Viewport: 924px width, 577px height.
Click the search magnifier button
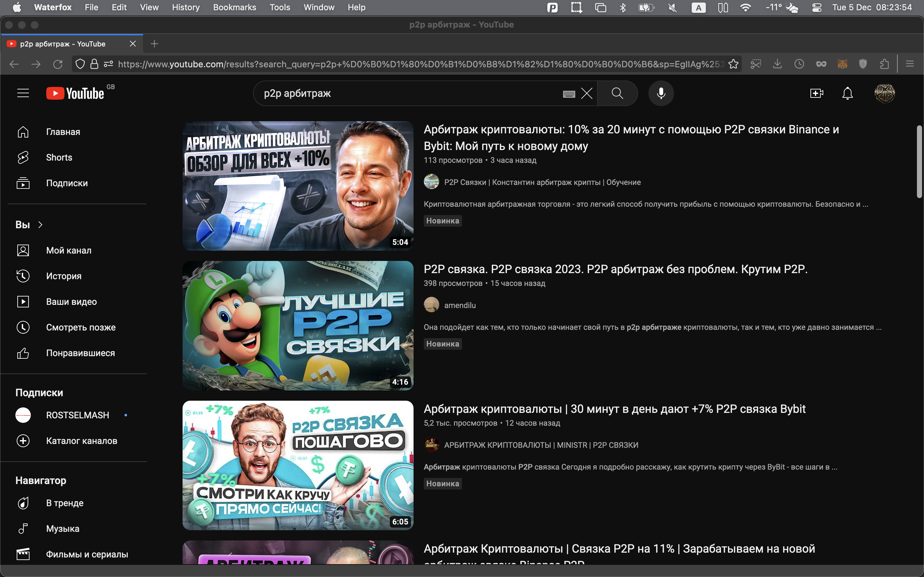pyautogui.click(x=617, y=93)
